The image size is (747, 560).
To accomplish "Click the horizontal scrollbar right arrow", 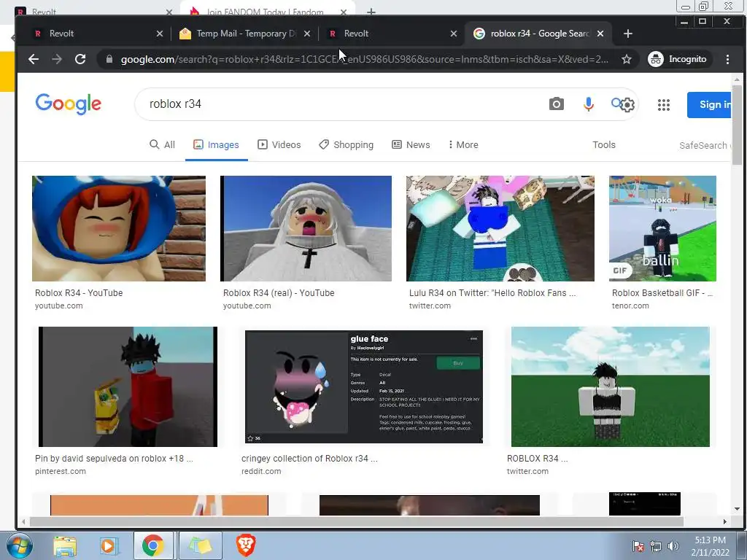I will click(x=724, y=522).
